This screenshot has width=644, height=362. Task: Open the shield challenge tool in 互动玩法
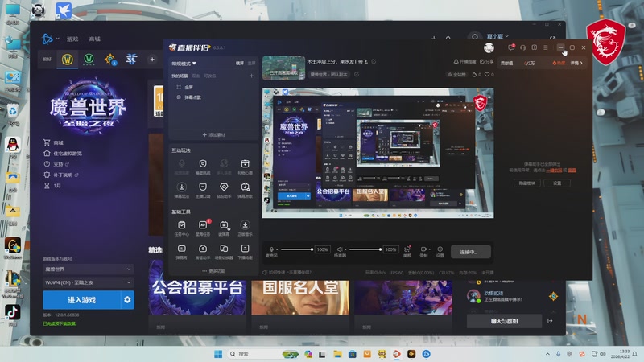pyautogui.click(x=203, y=167)
